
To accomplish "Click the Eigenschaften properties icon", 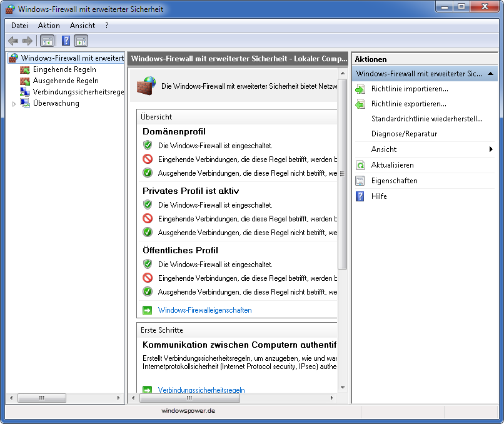I will (x=360, y=181).
